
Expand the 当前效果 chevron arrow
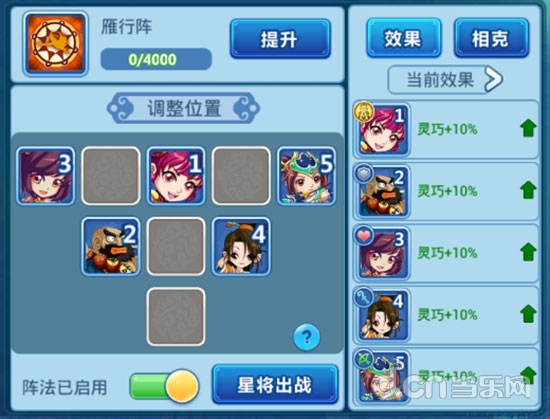494,80
